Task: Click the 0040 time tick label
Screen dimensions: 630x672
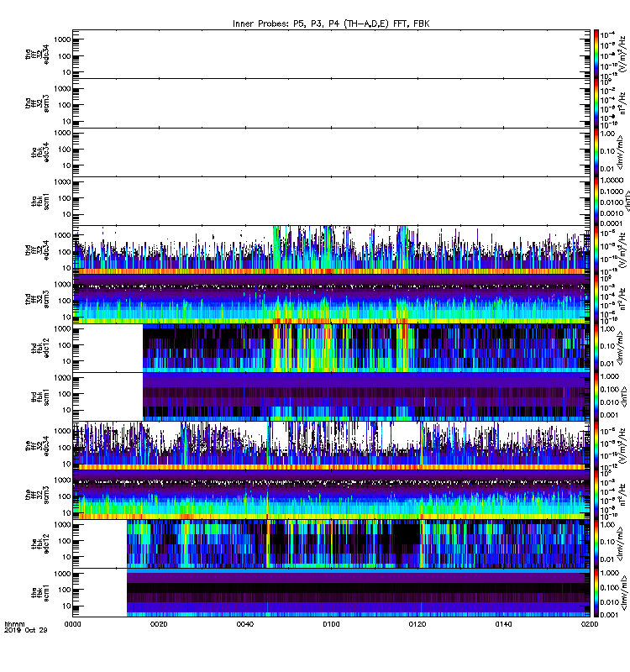Action: pyautogui.click(x=244, y=624)
